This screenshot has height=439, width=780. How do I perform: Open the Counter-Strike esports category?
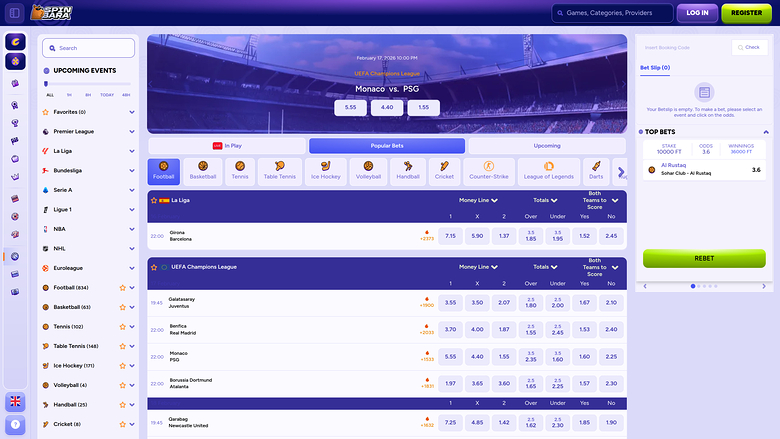click(488, 171)
